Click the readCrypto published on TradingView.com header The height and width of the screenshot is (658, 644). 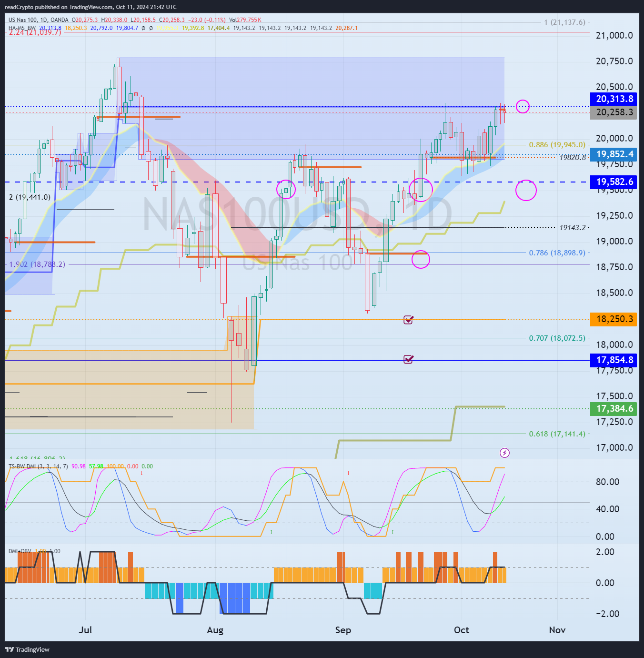(91, 7)
